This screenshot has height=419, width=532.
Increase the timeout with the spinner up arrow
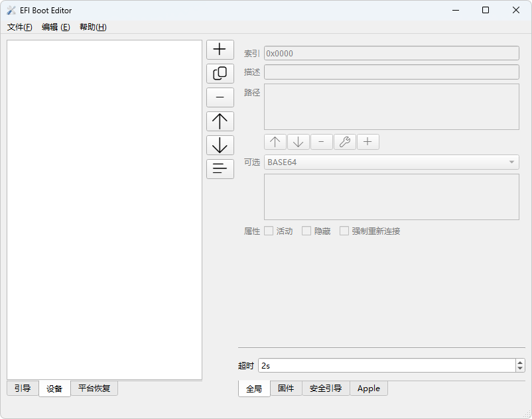pos(520,363)
